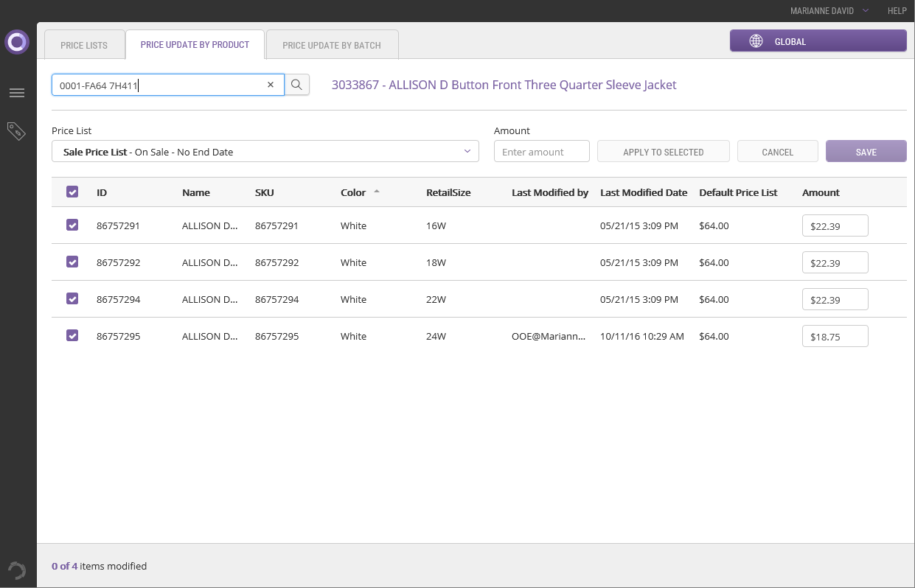Click the price tag sidebar icon
Viewport: 915px width, 588px height.
tap(16, 131)
